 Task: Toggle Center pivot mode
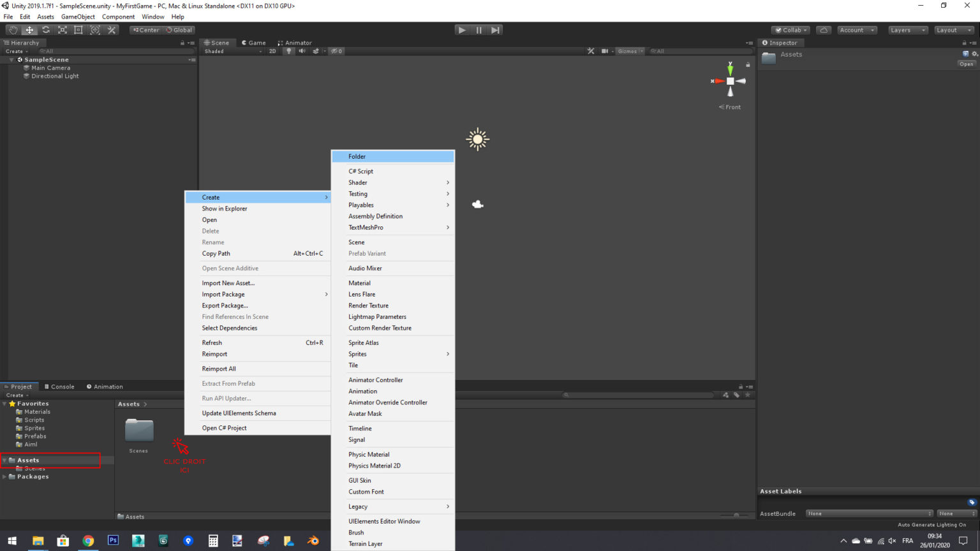point(145,30)
